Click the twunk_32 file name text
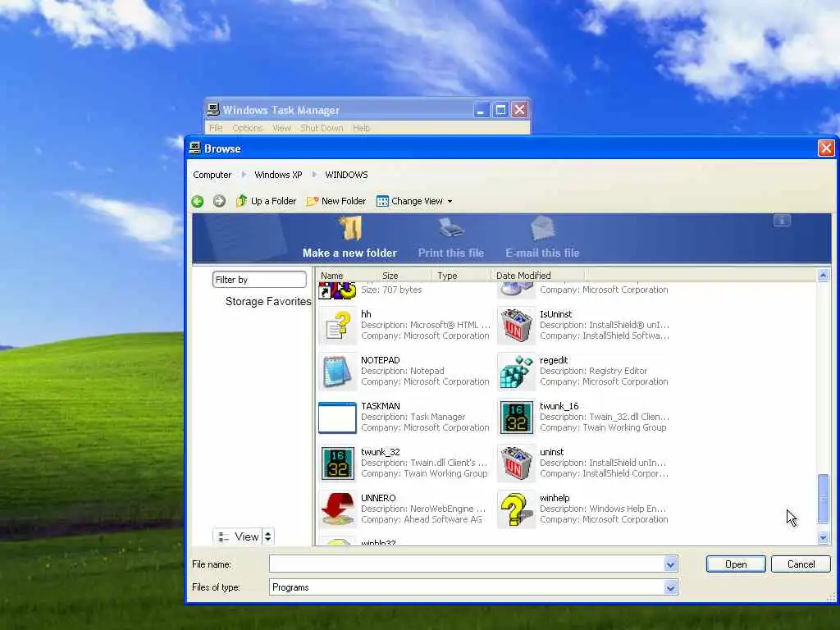 tap(381, 452)
